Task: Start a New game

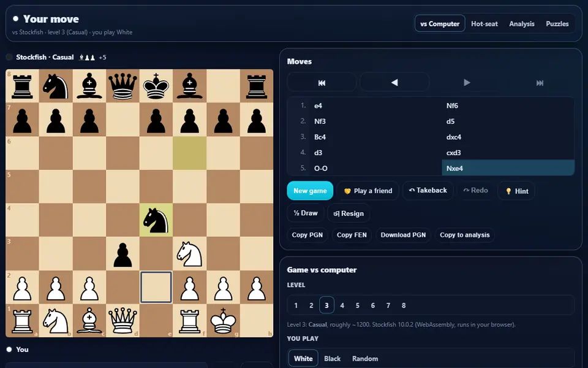Action: pyautogui.click(x=310, y=191)
